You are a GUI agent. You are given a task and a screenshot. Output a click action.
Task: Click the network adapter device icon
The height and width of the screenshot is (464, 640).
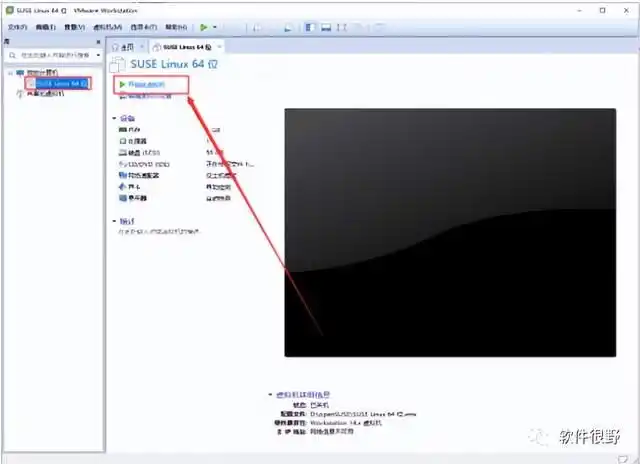pyautogui.click(x=122, y=175)
